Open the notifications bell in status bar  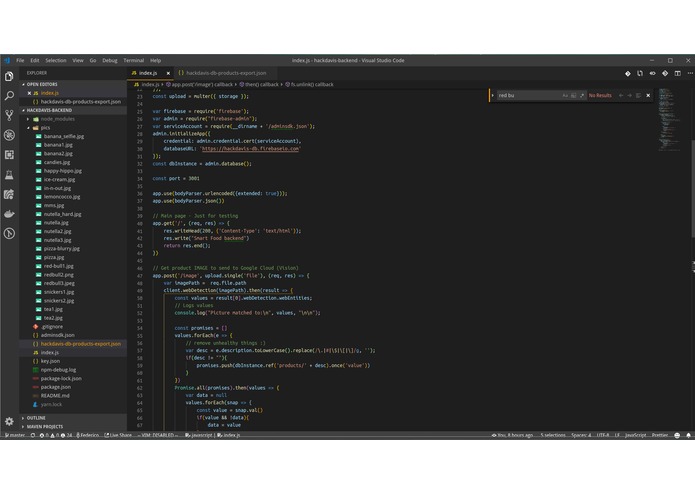pos(688,435)
